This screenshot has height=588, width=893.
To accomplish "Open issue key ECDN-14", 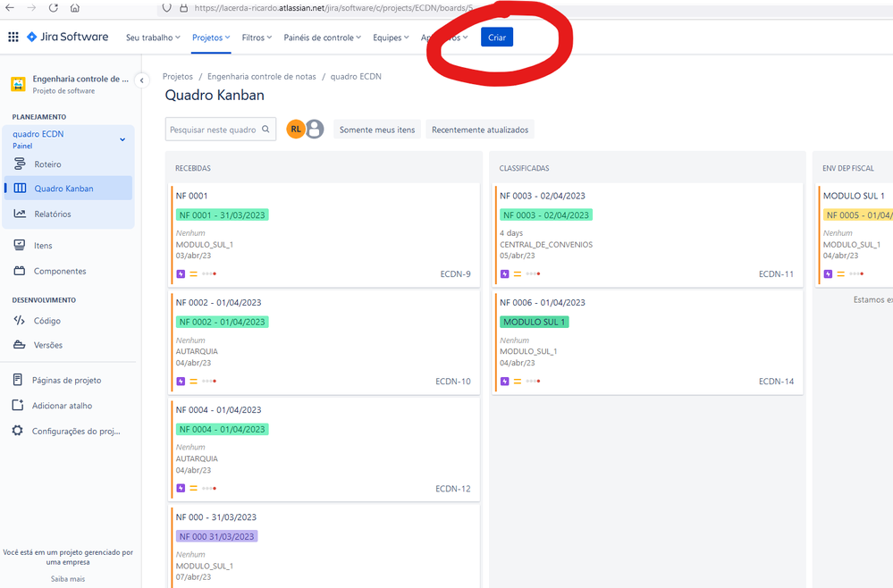I will pyautogui.click(x=776, y=382).
